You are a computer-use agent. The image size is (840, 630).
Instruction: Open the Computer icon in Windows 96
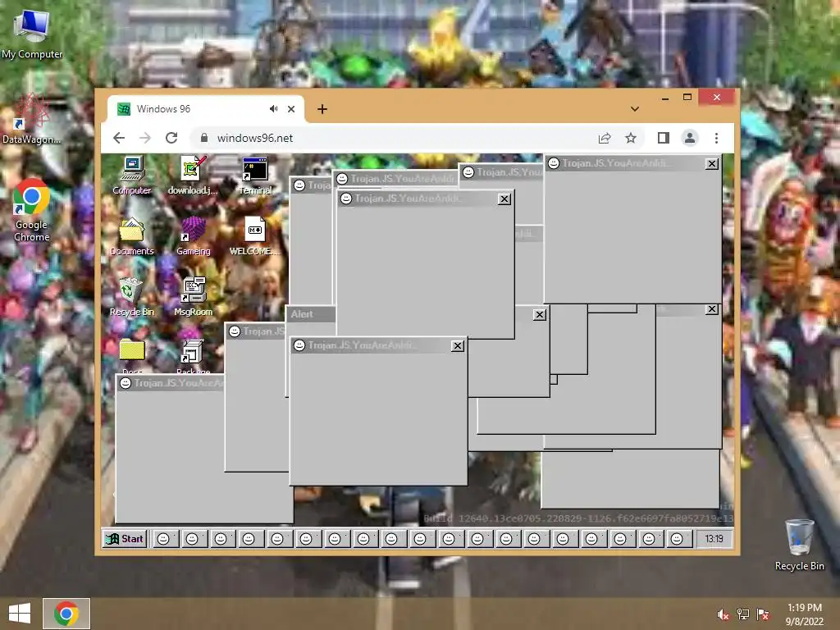click(132, 176)
